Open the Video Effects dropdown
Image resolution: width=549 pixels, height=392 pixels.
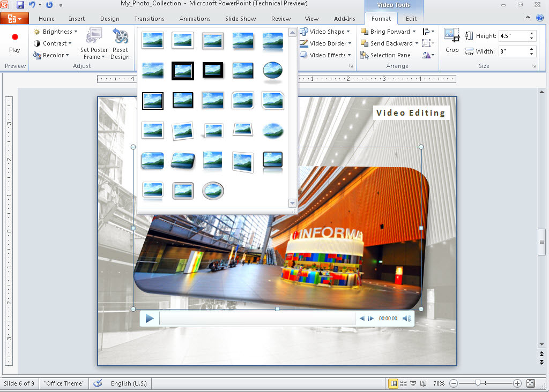tap(325, 55)
